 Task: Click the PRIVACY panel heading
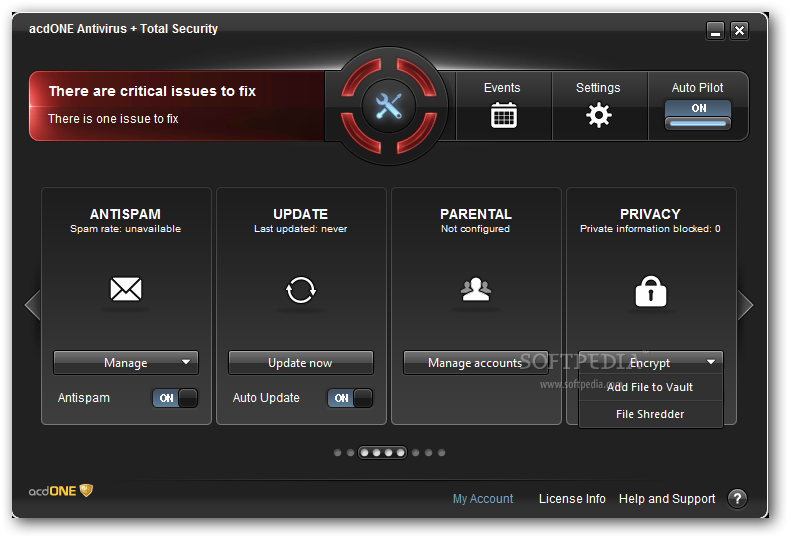click(x=650, y=214)
